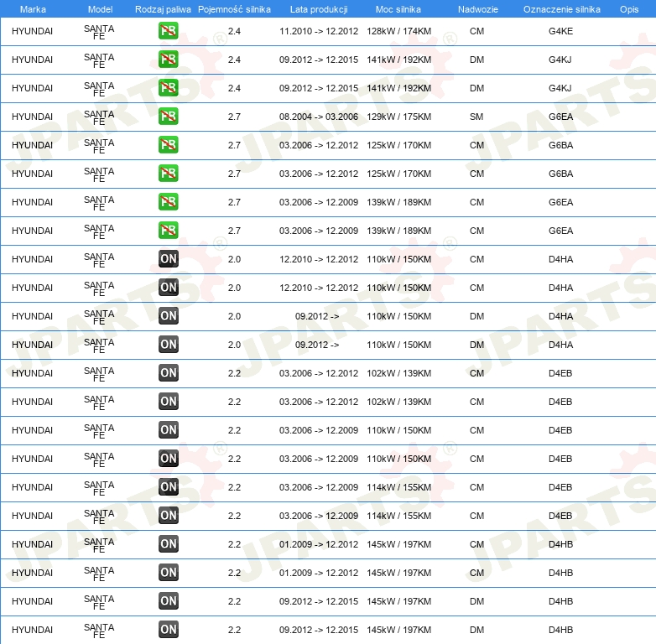Select the 128kW / 174KM power cell
The image size is (656, 644).
[398, 31]
